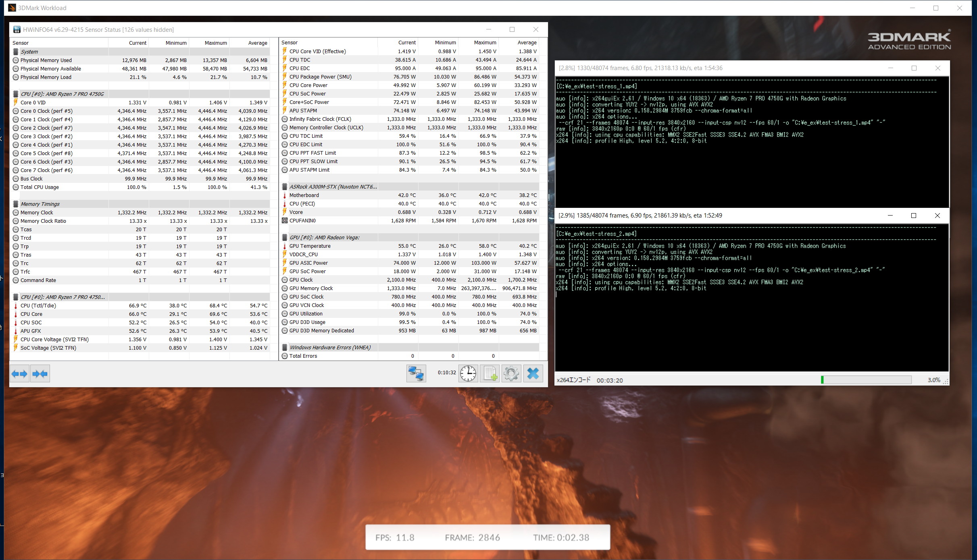Select the APU STAPM Limit row
977x560 pixels.
tap(409, 170)
